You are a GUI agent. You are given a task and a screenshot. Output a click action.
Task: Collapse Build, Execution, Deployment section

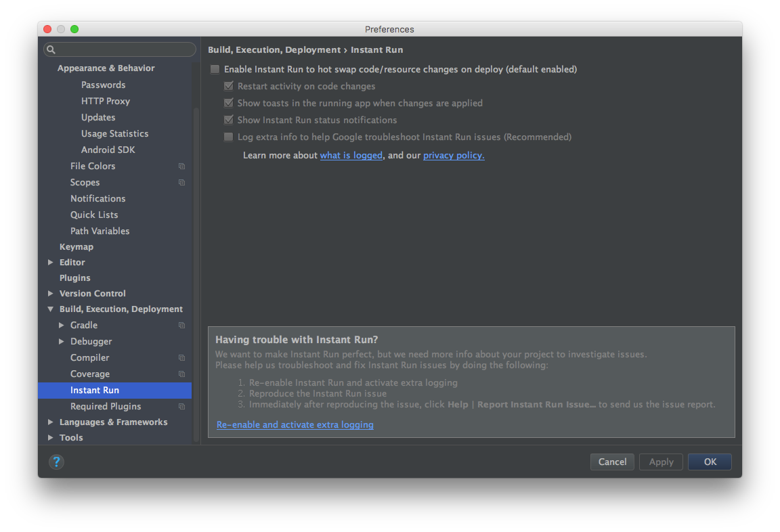pos(50,309)
